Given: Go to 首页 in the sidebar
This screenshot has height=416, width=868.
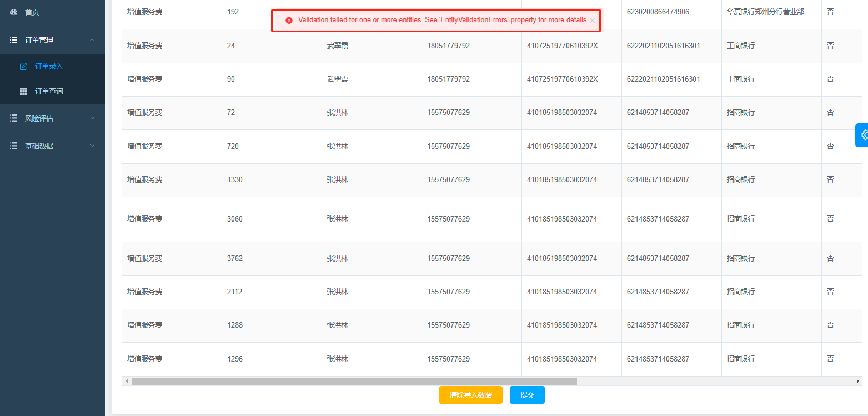Looking at the screenshot, I should [x=32, y=12].
